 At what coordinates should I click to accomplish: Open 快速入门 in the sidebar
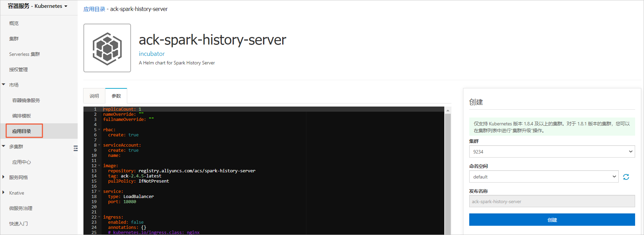[18, 224]
